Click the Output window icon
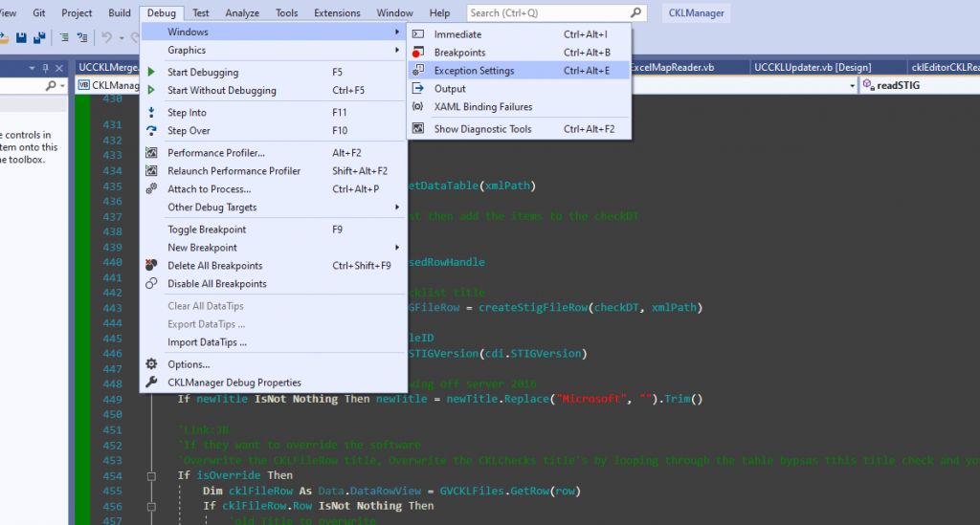Screen dimensions: 980x525 pos(418,89)
